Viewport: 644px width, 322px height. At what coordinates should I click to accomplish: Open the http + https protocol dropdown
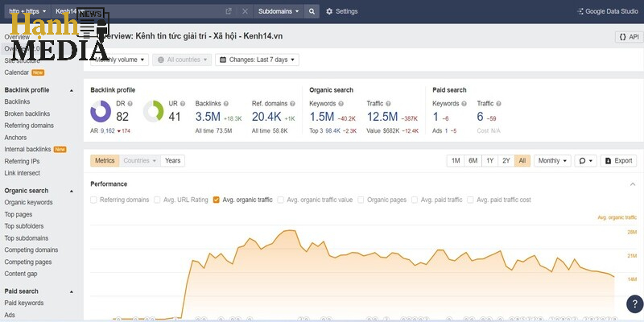coord(27,11)
